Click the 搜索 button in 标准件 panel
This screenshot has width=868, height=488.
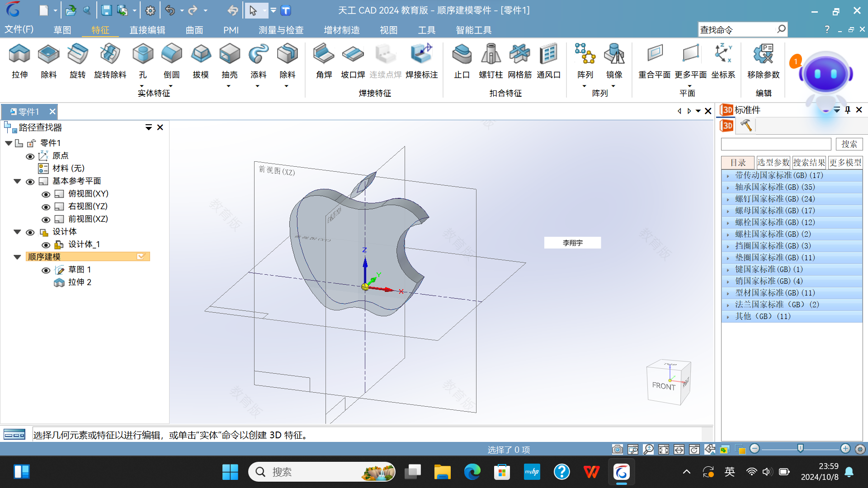tap(849, 144)
